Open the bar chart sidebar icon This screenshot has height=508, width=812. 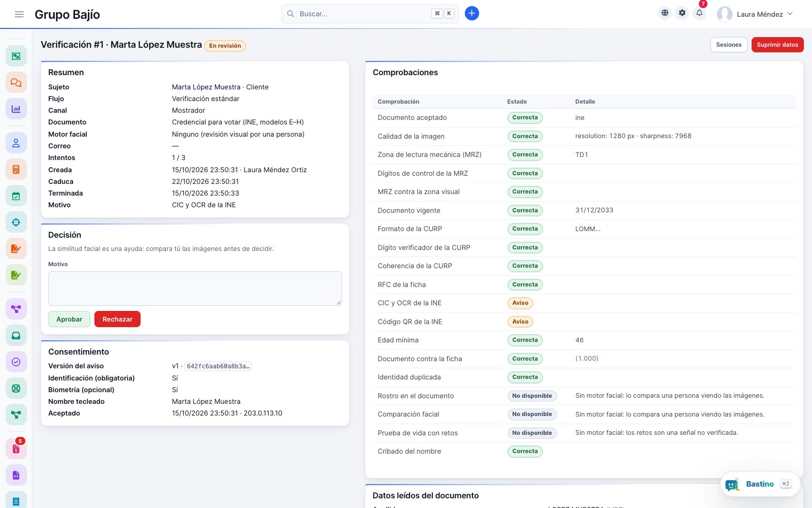(x=16, y=109)
